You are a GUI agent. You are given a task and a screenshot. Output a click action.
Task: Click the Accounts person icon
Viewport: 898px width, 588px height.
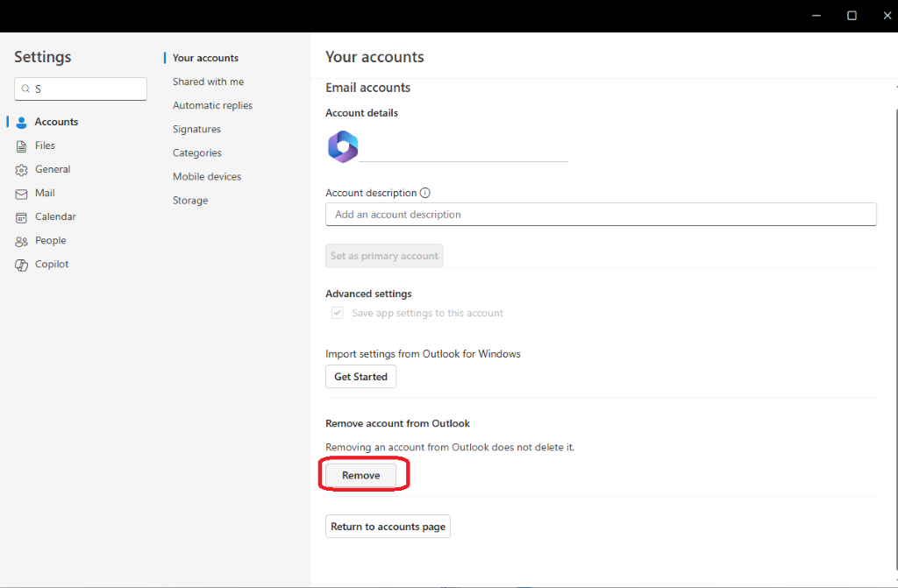tap(21, 123)
